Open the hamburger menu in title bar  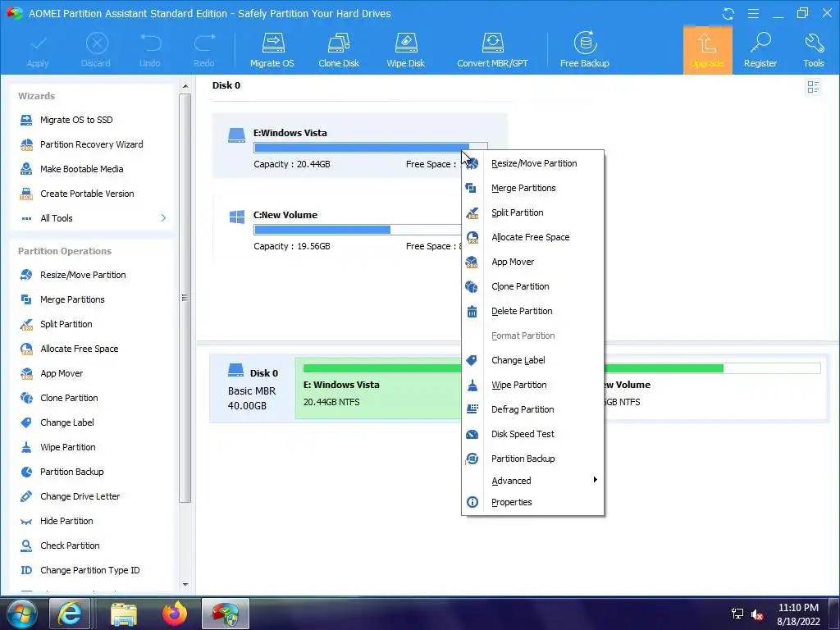tap(753, 13)
